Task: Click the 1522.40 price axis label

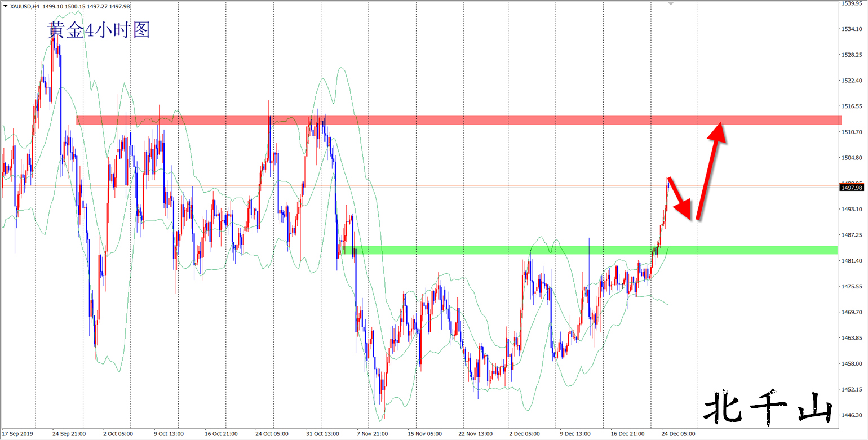Action: (852, 81)
